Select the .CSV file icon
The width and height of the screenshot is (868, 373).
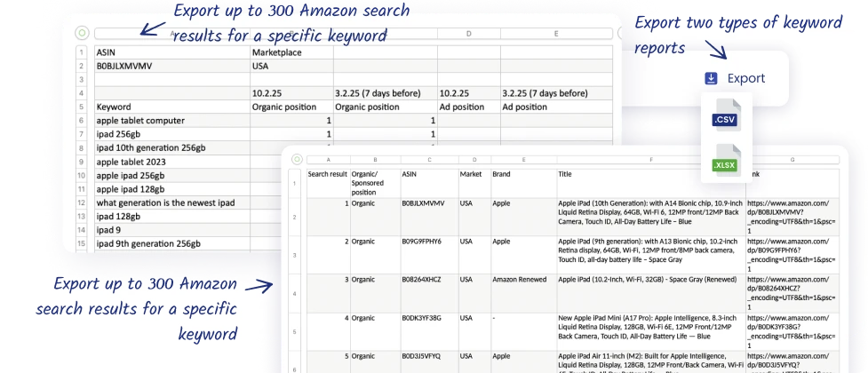[726, 118]
